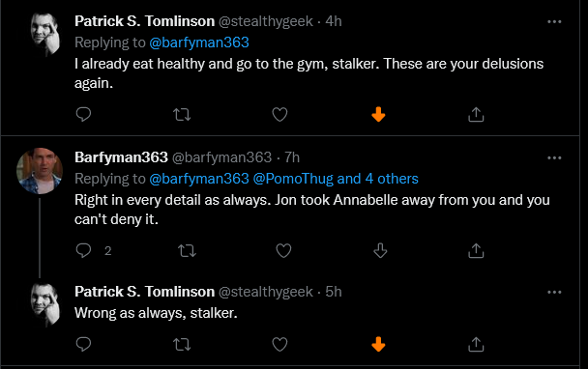Retweet the 'eat healthy and go to the gym' tweet

pyautogui.click(x=182, y=115)
